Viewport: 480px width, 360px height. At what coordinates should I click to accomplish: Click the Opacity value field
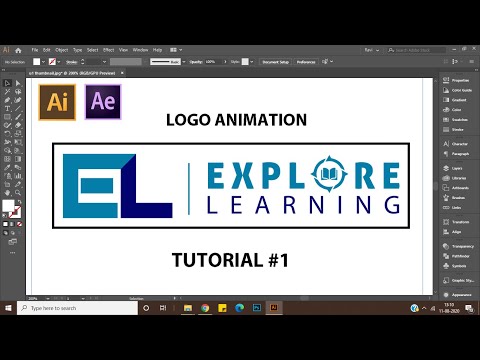point(213,62)
